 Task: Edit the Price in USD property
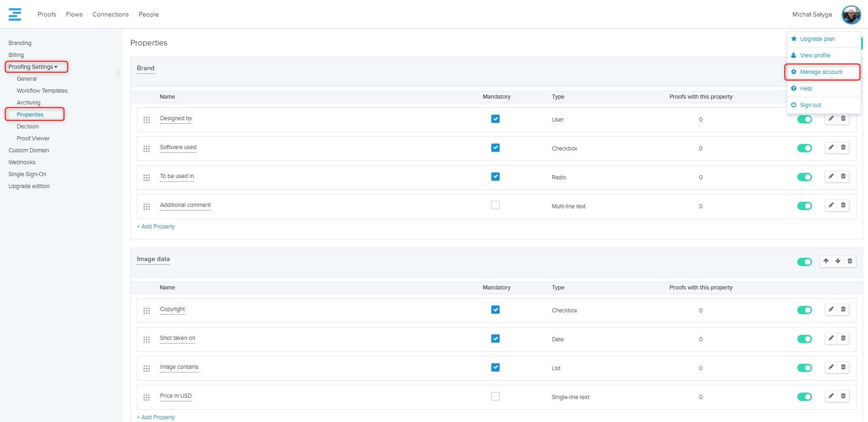click(x=831, y=396)
